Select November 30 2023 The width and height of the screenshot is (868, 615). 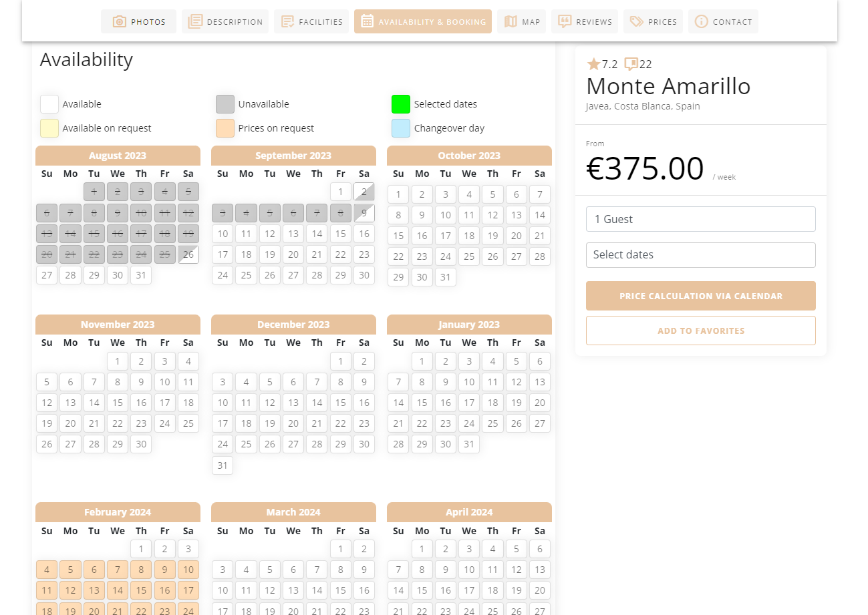point(141,444)
